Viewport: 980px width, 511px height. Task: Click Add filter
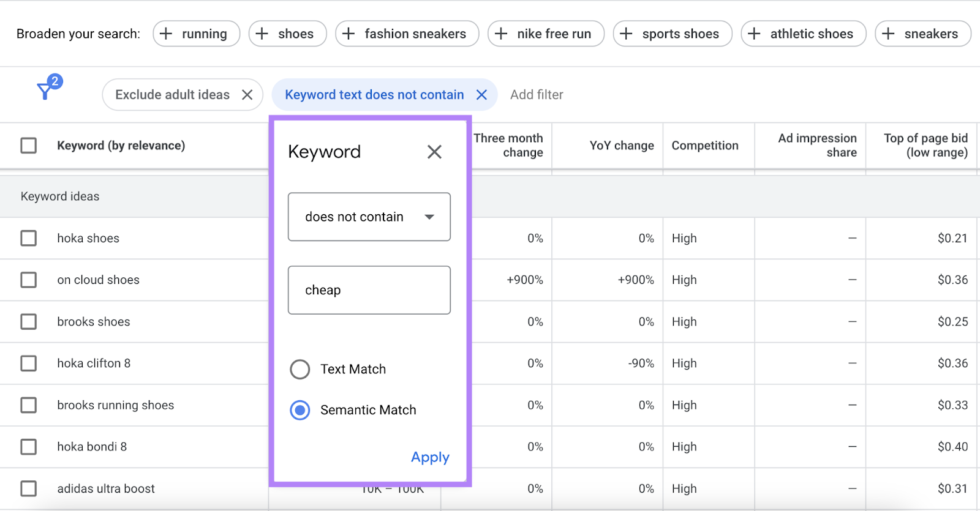coord(537,95)
